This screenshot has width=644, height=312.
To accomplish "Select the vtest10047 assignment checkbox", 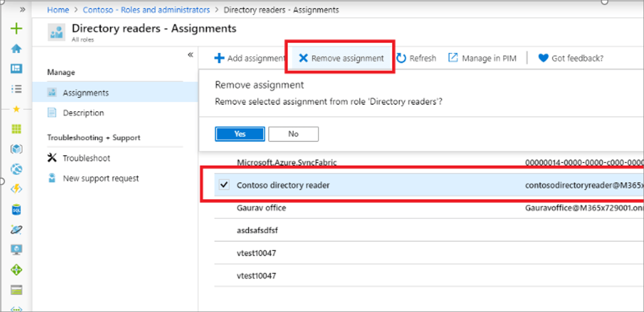I will pyautogui.click(x=224, y=253).
